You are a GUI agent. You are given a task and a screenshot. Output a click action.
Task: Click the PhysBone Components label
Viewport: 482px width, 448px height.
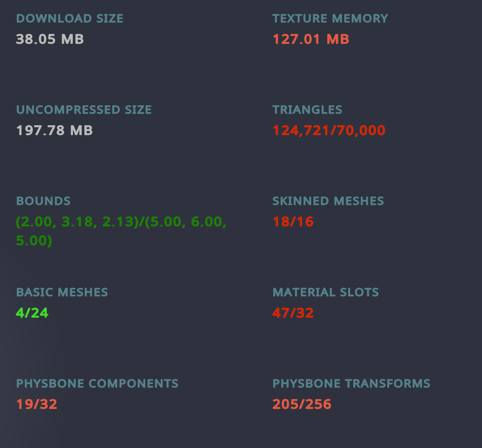click(x=97, y=384)
